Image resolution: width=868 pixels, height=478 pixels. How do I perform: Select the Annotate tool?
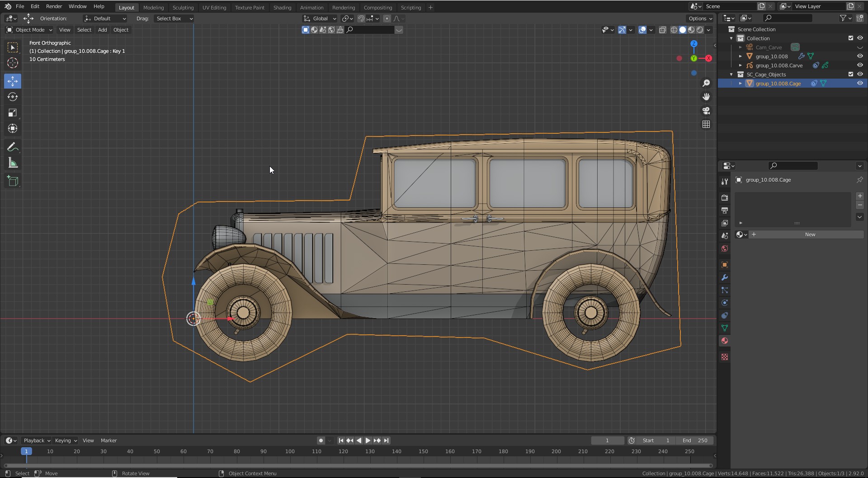(13, 147)
